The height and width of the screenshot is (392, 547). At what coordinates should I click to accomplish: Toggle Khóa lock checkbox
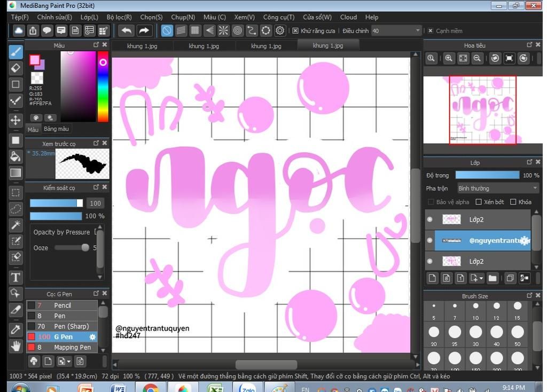pyautogui.click(x=513, y=202)
